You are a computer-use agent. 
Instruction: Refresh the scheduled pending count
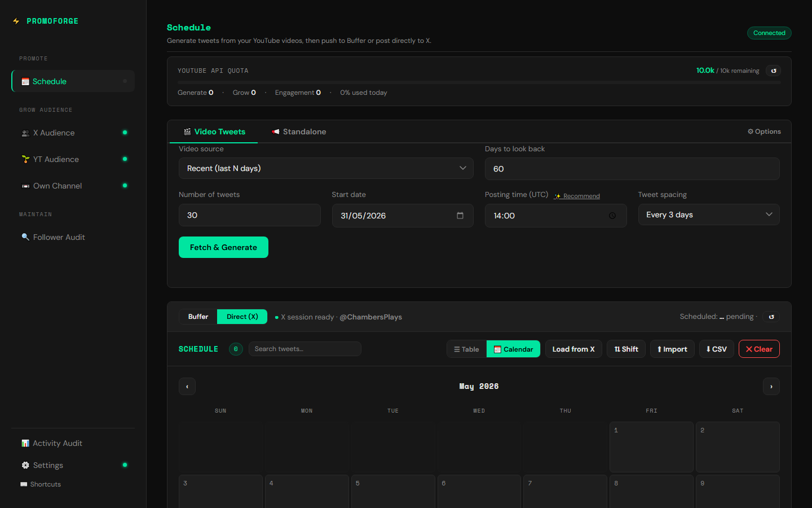coord(771,317)
